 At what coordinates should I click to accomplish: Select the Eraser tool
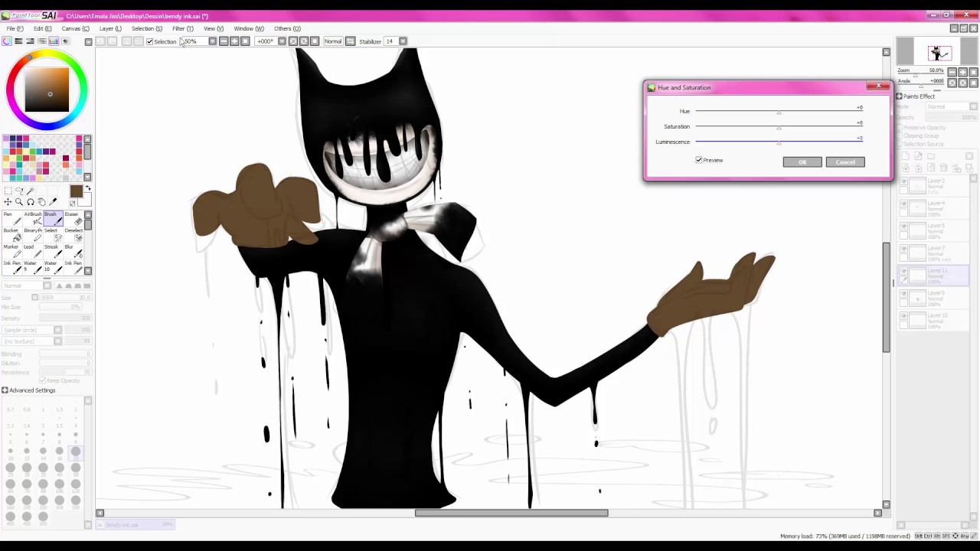point(73,219)
